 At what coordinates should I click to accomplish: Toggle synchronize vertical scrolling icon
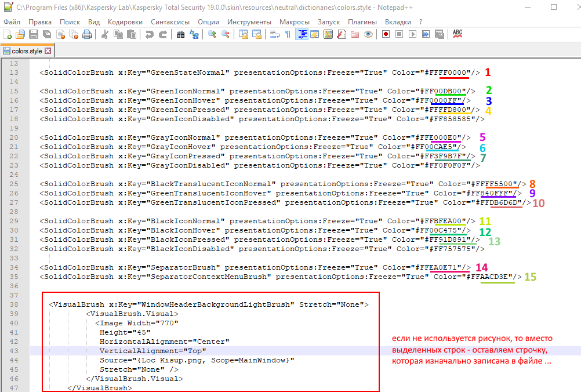(244, 34)
